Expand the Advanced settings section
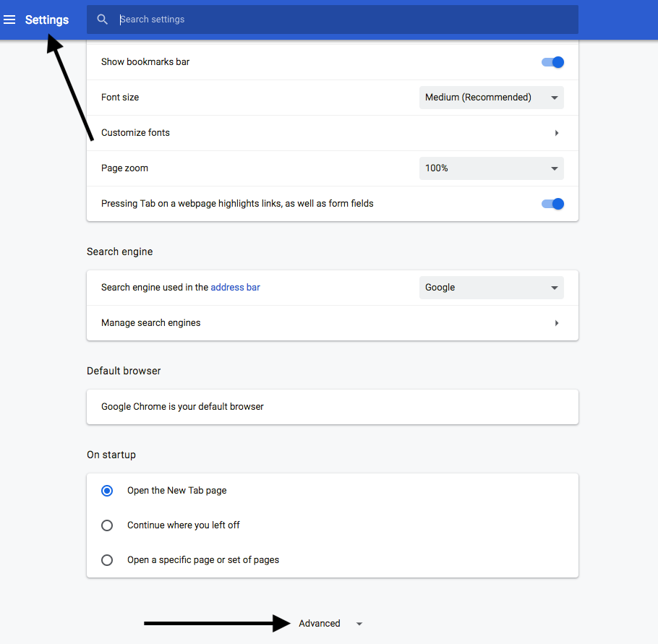 pyautogui.click(x=320, y=624)
